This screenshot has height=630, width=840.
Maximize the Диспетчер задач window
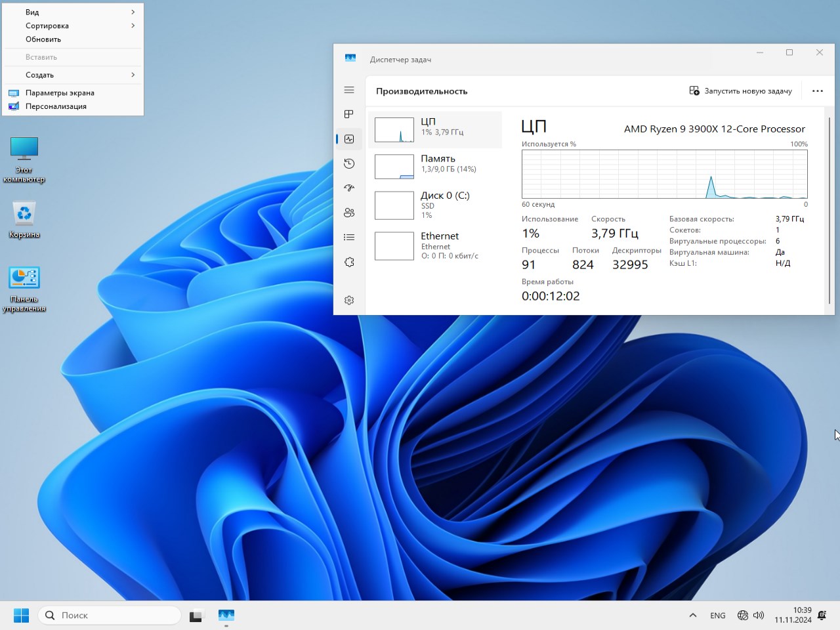pos(789,52)
